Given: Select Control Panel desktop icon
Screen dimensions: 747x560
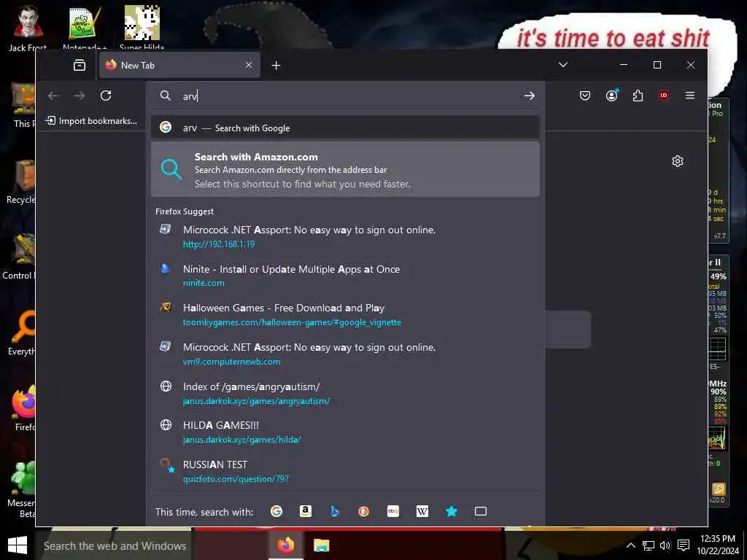Looking at the screenshot, I should [18, 257].
